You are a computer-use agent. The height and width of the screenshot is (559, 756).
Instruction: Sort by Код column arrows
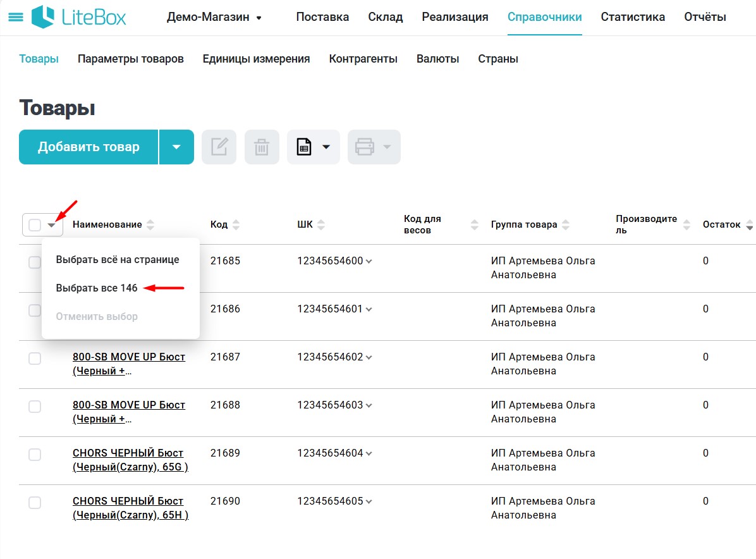tap(236, 224)
